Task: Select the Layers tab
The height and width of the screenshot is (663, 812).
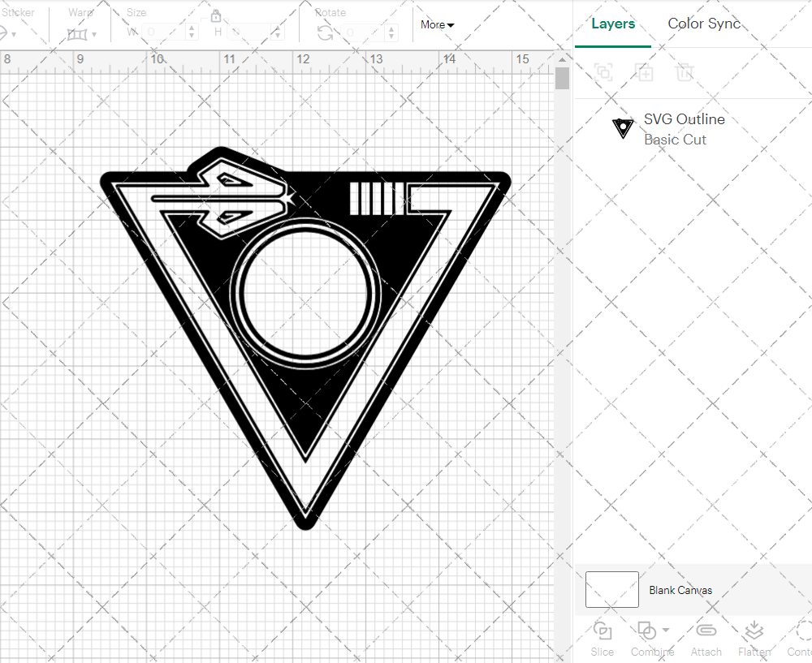Action: click(613, 24)
